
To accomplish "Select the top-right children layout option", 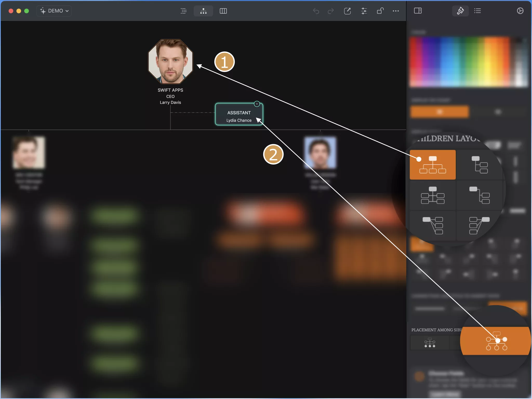I will [x=479, y=165].
